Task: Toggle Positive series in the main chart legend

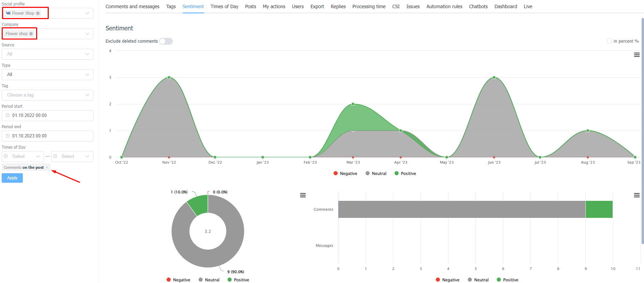Action: (x=405, y=173)
